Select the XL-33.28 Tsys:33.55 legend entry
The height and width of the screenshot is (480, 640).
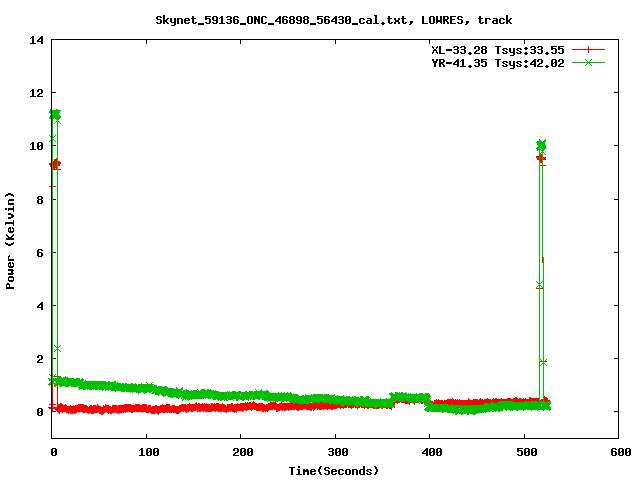coord(498,50)
